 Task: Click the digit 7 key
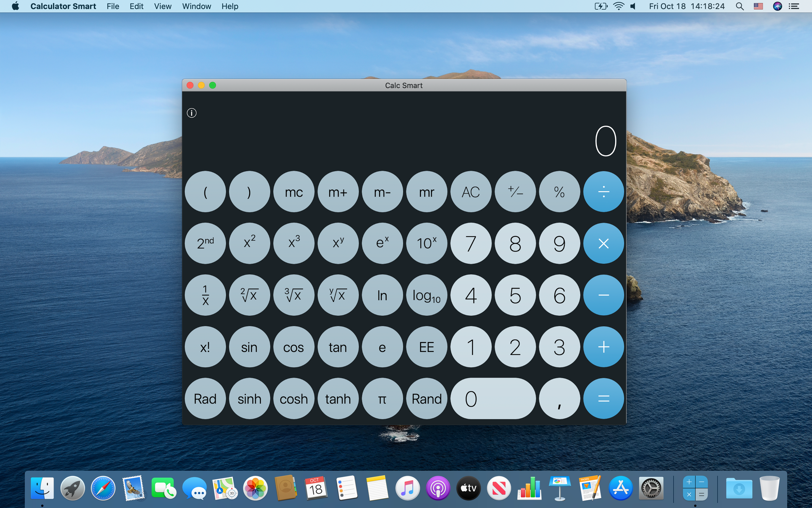click(471, 244)
